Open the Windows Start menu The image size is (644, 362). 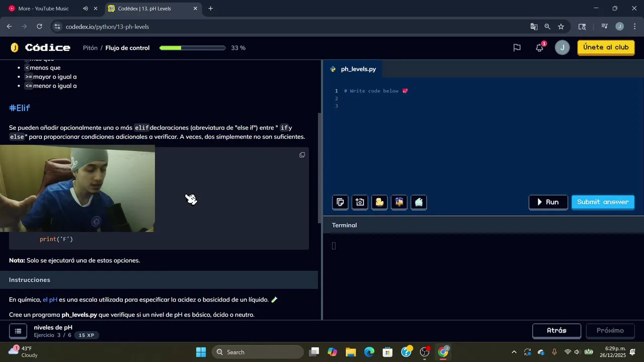coord(201,352)
